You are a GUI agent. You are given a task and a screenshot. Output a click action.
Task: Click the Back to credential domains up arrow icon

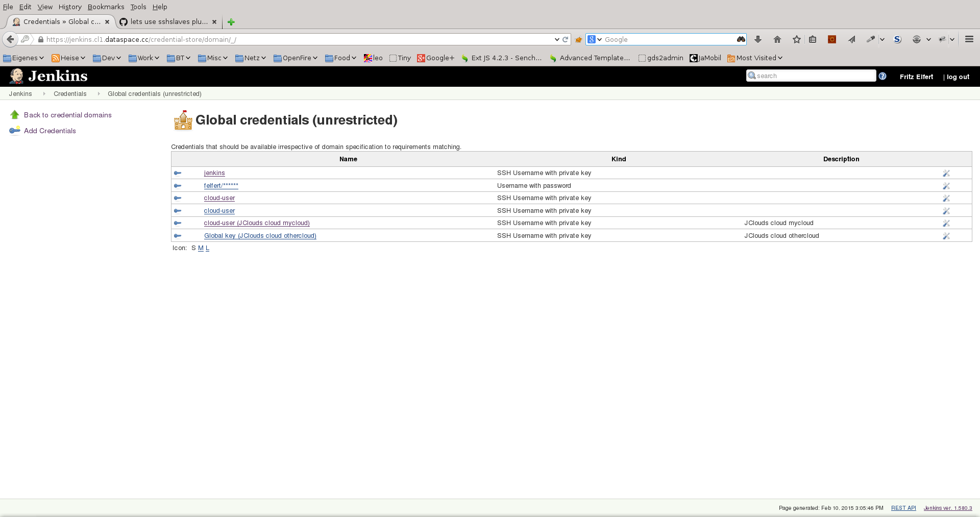(15, 115)
